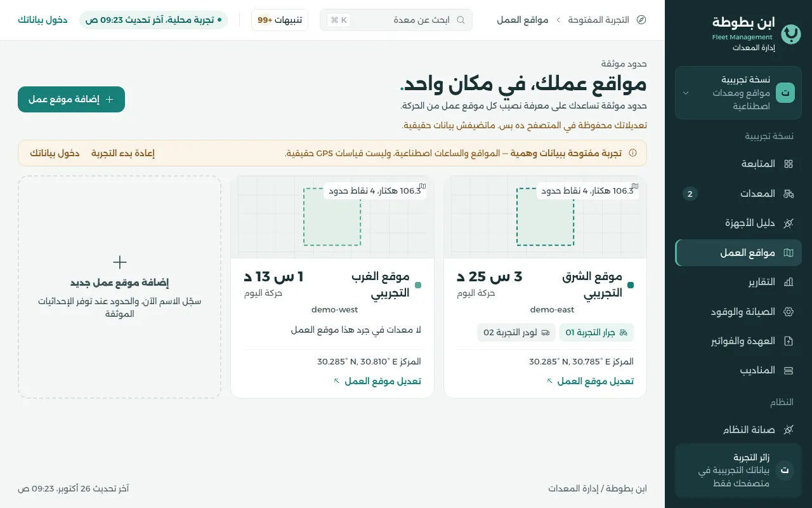Open the موقع الغرب التجريبي map thumbnail
Image resolution: width=812 pixels, height=508 pixels.
(x=332, y=217)
